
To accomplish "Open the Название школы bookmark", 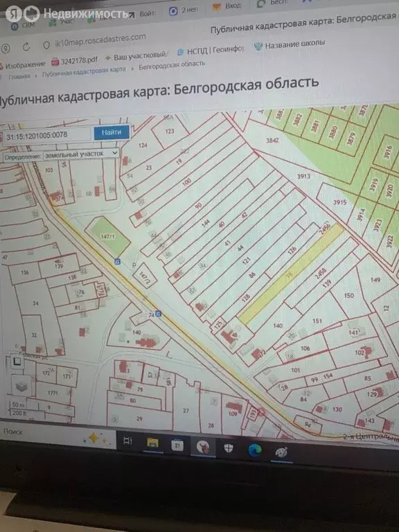I will pos(290,44).
